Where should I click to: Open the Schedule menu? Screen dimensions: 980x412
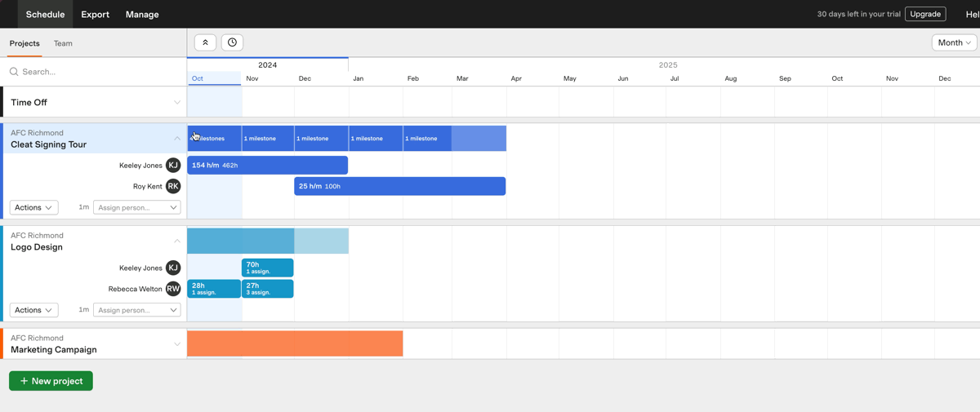click(45, 14)
